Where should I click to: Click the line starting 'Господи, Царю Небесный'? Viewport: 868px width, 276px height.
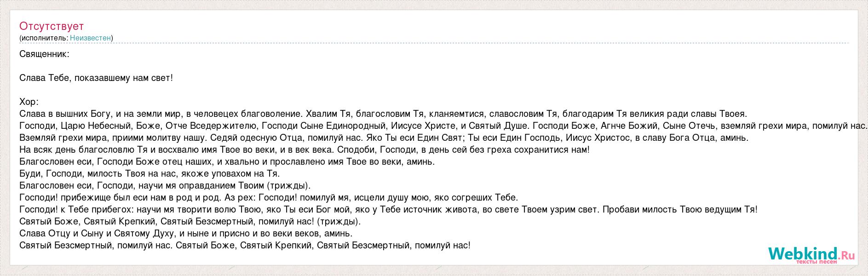(x=443, y=126)
